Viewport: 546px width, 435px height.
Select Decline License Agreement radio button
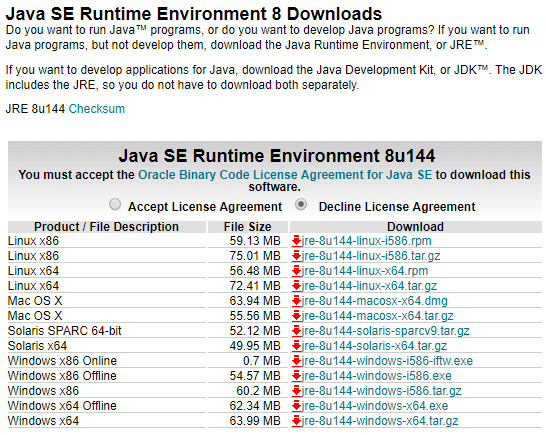[301, 204]
